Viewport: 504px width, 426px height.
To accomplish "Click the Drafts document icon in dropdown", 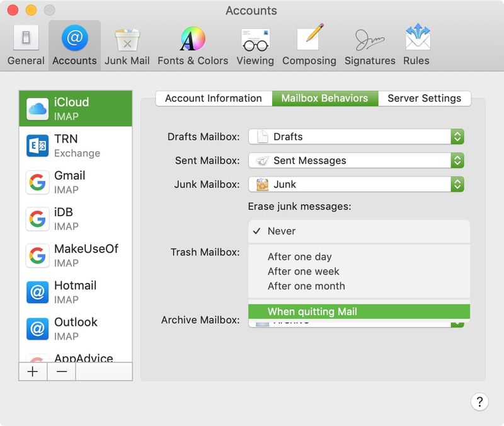I will tap(263, 137).
